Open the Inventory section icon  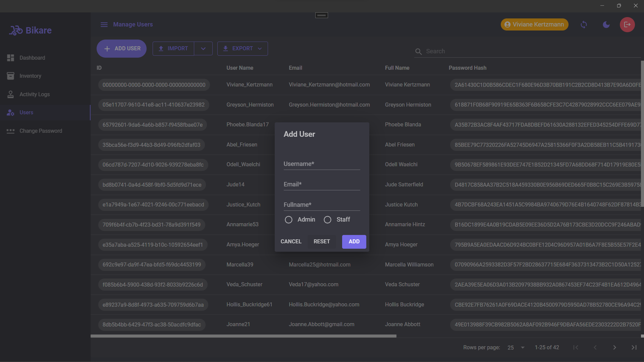point(11,76)
